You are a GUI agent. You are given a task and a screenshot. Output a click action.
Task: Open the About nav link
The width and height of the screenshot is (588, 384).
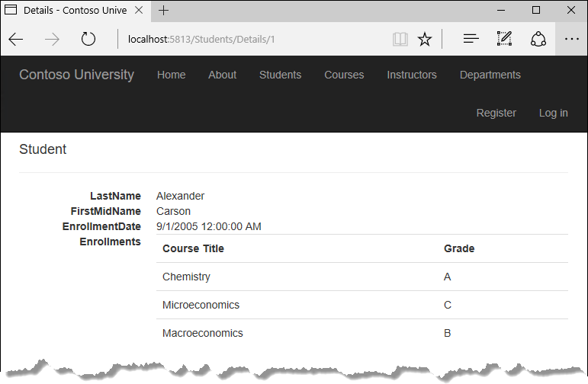tap(223, 75)
